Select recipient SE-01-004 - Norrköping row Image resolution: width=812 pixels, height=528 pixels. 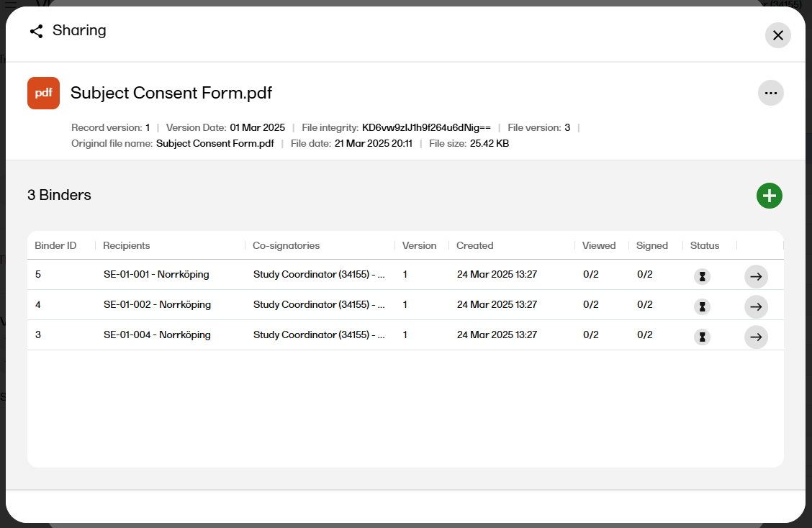157,334
